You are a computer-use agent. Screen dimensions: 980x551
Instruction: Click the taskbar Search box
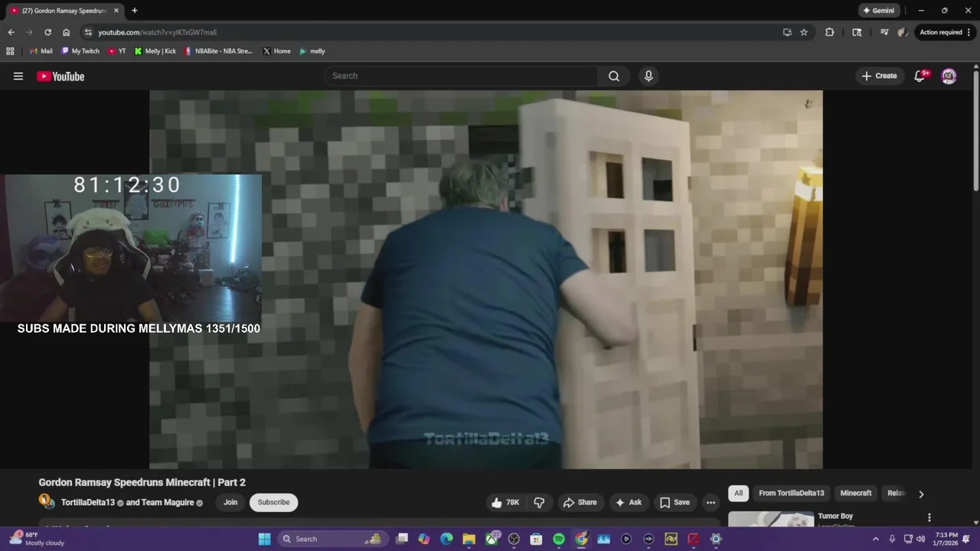tap(331, 539)
